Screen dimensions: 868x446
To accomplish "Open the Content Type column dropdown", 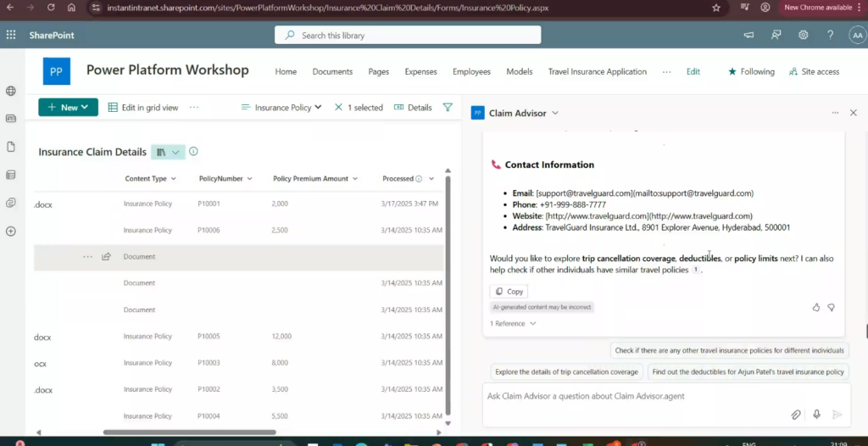I will pyautogui.click(x=173, y=178).
